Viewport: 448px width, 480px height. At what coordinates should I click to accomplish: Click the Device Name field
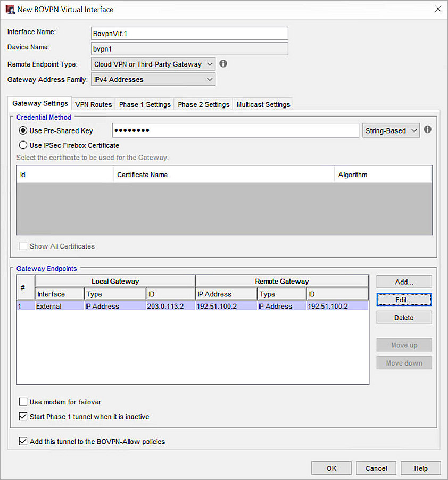pos(189,48)
